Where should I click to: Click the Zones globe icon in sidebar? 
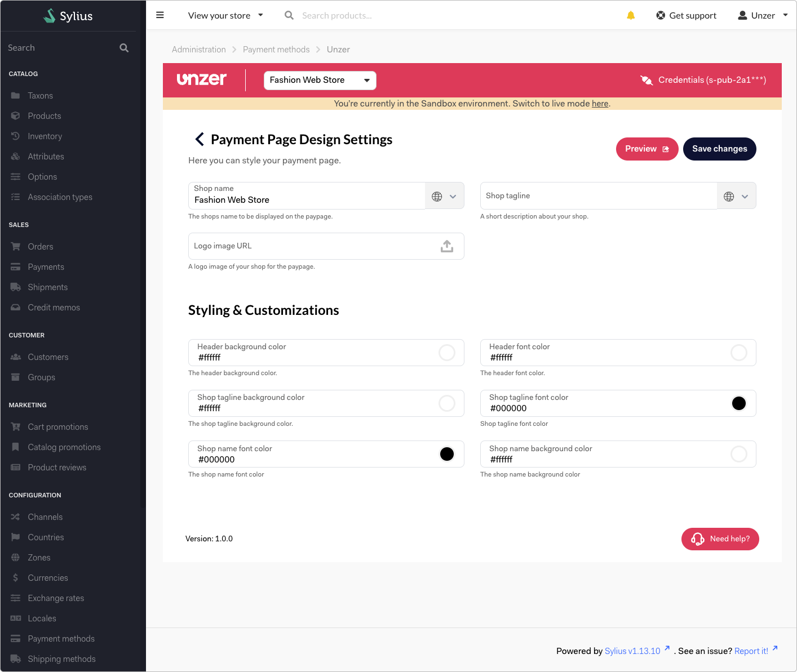16,558
